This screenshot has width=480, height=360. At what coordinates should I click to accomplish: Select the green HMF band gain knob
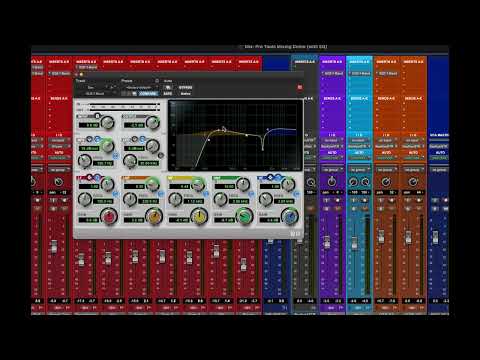click(244, 216)
